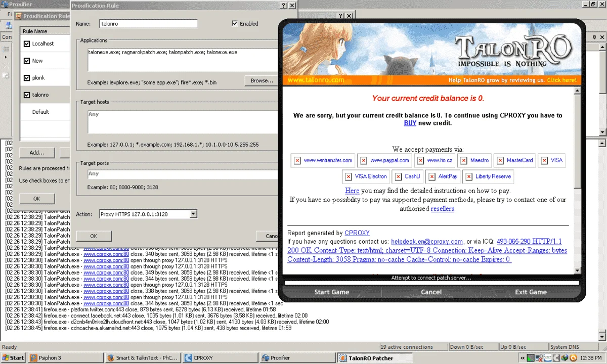The height and width of the screenshot is (364, 607).
Task: Click Start Game in TalonRO patcher
Action: [x=332, y=292]
